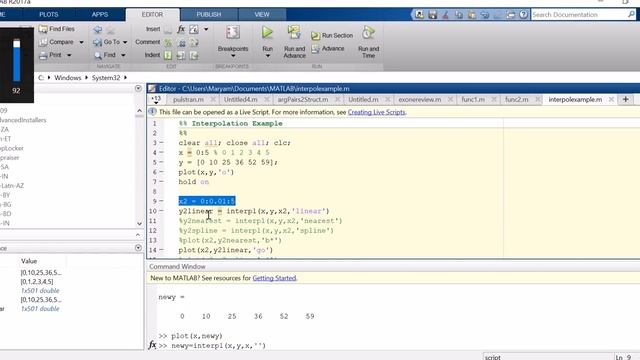The image size is (640, 360).
Task: Click the Wrap comments icon
Action: (194, 42)
